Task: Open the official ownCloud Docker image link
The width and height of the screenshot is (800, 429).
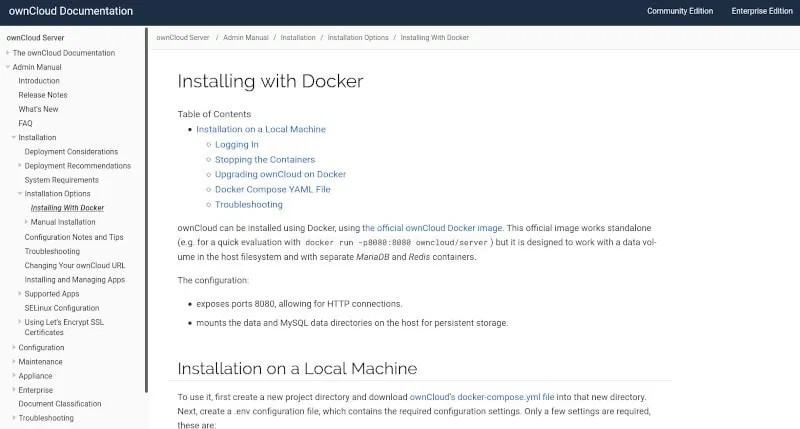Action: click(x=432, y=228)
